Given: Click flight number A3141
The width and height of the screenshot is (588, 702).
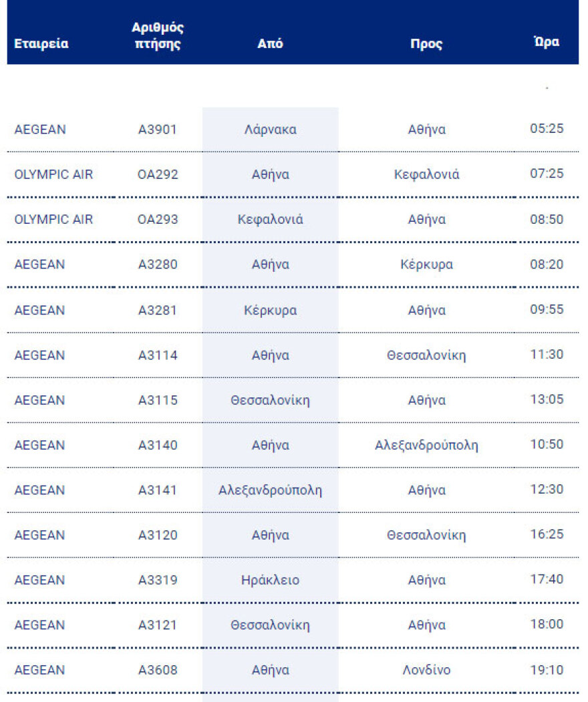Looking at the screenshot, I should (x=158, y=490).
